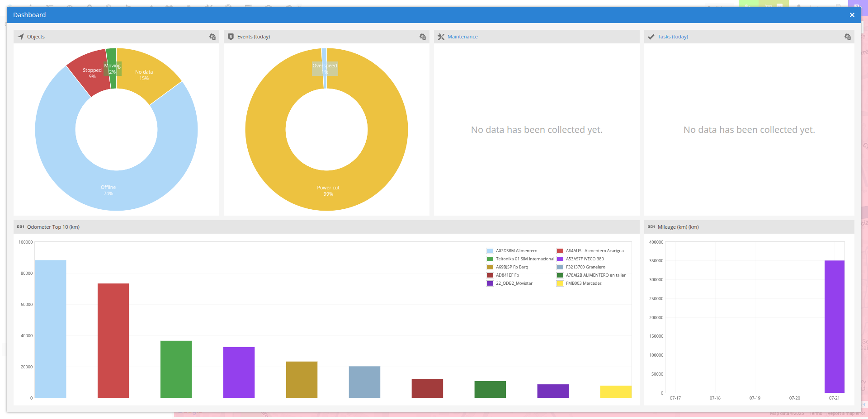
Task: Click the green swatch beside Teltonika 01 SIM Internacional
Action: pyautogui.click(x=490, y=259)
